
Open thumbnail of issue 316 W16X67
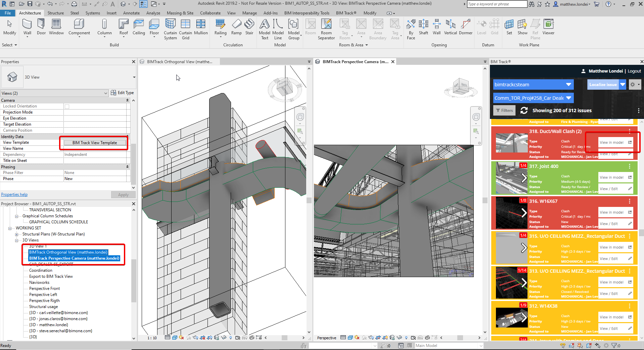pyautogui.click(x=511, y=213)
